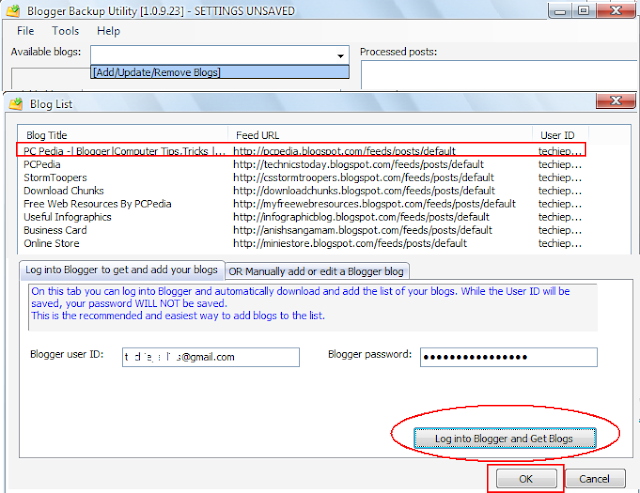Close the Blogger Backup Utility main window
640x493 pixels.
click(x=616, y=11)
